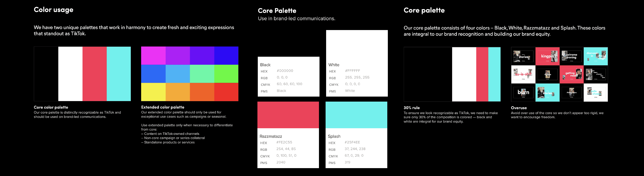The width and height of the screenshot is (644, 176).
Task: Choose the bright green extended palette swatch
Action: [226, 74]
